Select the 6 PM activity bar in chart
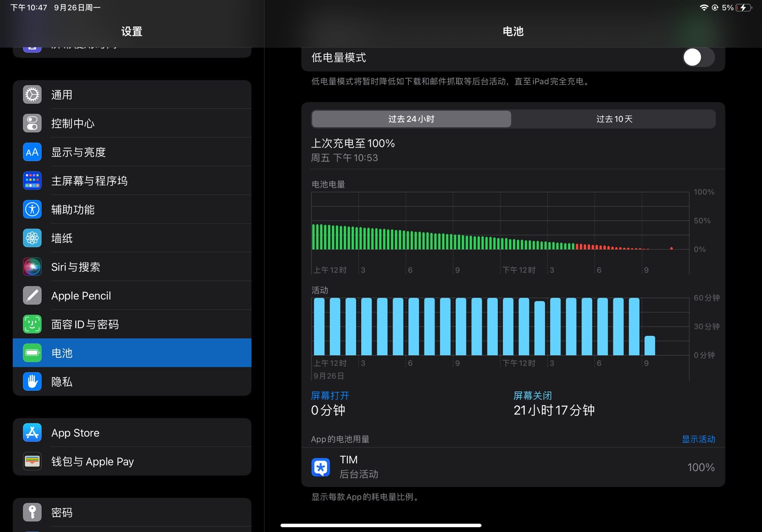 point(602,326)
